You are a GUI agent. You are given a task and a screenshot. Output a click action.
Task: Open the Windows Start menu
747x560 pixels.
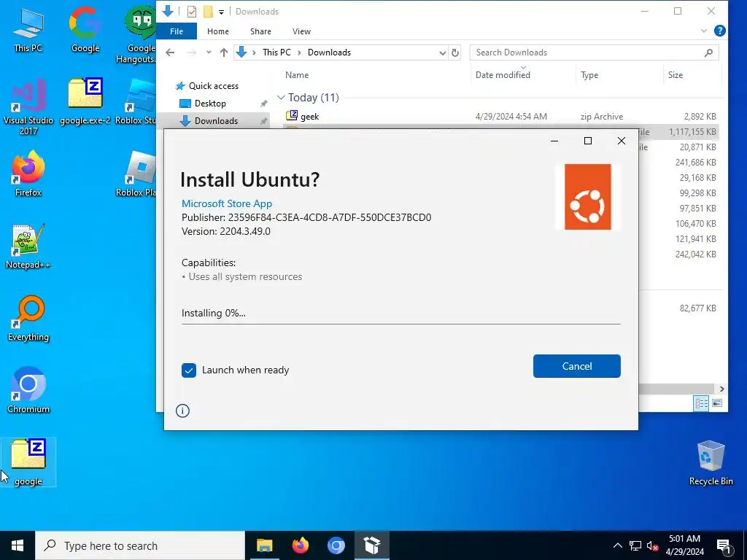pos(18,545)
